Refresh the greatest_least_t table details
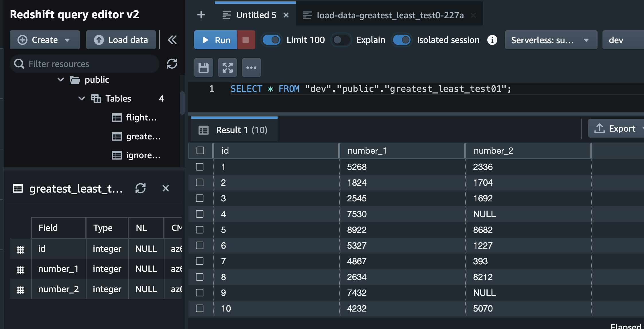 pyautogui.click(x=140, y=188)
